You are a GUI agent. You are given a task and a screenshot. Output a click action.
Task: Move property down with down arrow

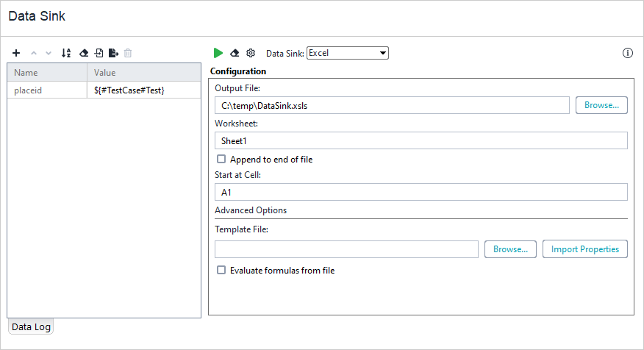[x=49, y=53]
